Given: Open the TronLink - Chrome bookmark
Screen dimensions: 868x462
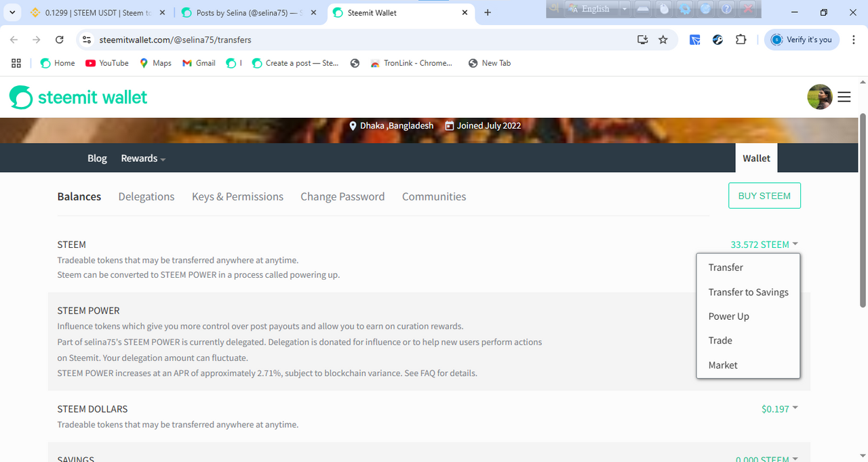Looking at the screenshot, I should coord(411,63).
